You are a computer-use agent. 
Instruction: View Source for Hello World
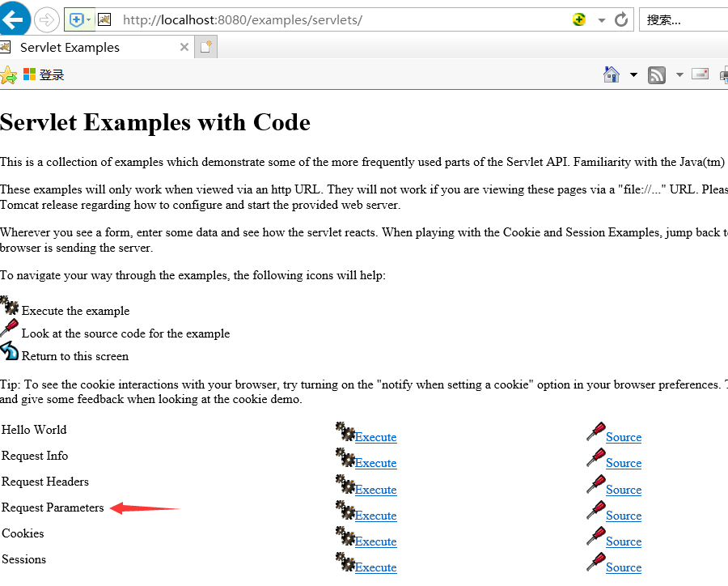(624, 437)
